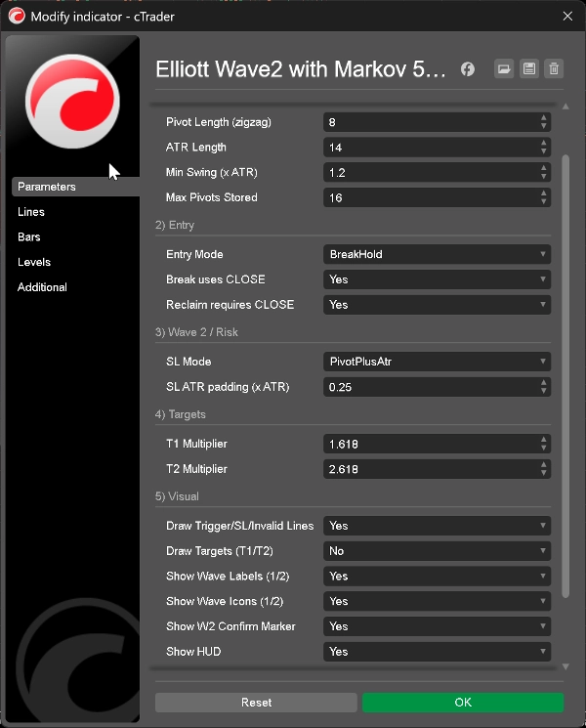The width and height of the screenshot is (586, 728).
Task: Open Show Wave Labels (1/2) dropdown
Action: (437, 577)
